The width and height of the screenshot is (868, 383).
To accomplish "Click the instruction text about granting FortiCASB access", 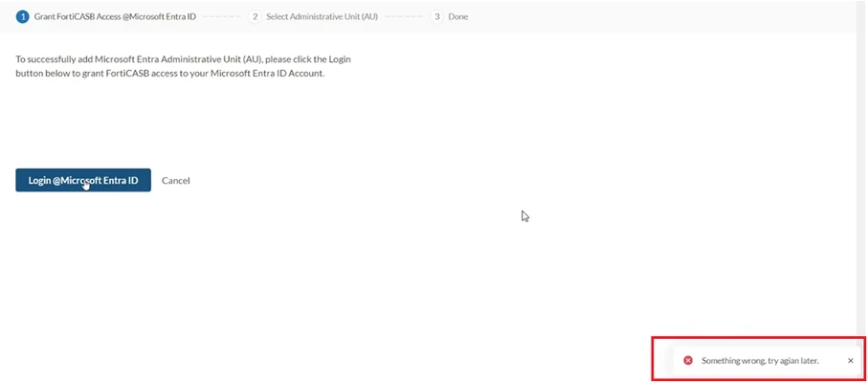I will click(183, 66).
